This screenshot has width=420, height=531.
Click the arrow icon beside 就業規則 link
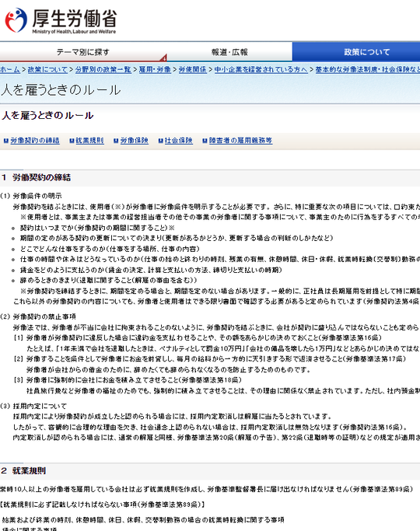[72, 141]
